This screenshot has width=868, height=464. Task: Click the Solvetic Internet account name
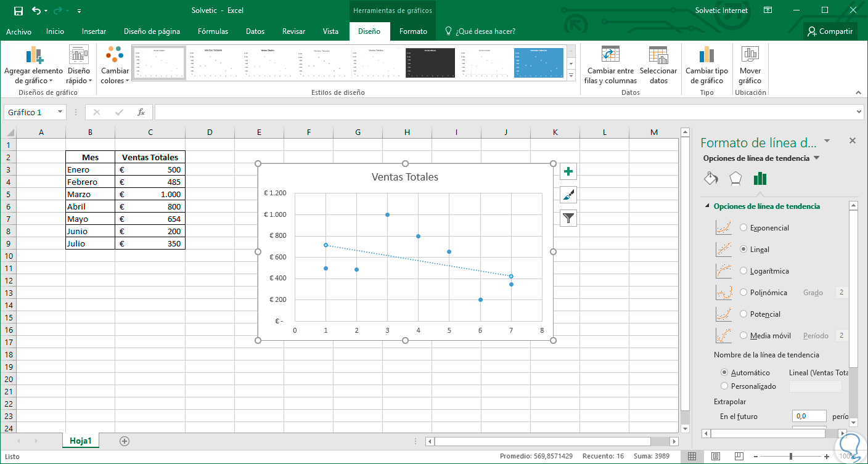721,10
